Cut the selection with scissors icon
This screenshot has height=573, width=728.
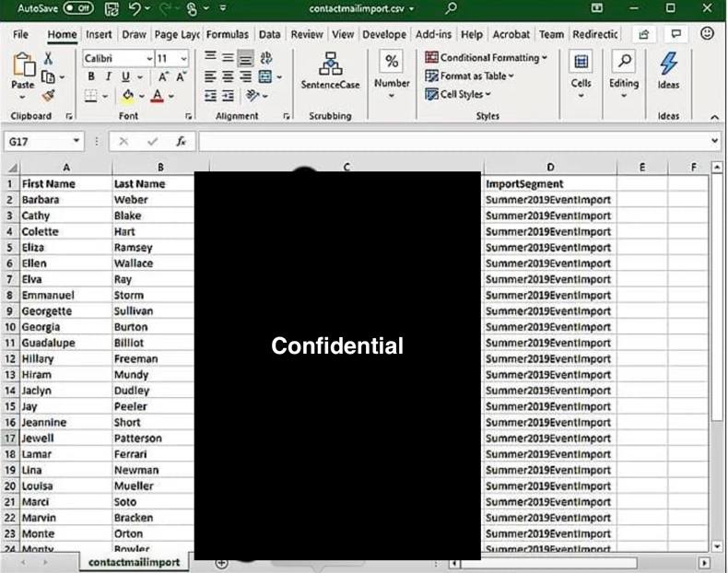pos(48,58)
